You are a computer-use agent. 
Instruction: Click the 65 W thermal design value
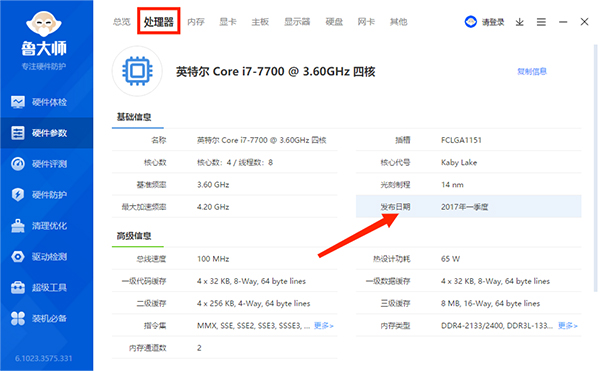(x=450, y=259)
